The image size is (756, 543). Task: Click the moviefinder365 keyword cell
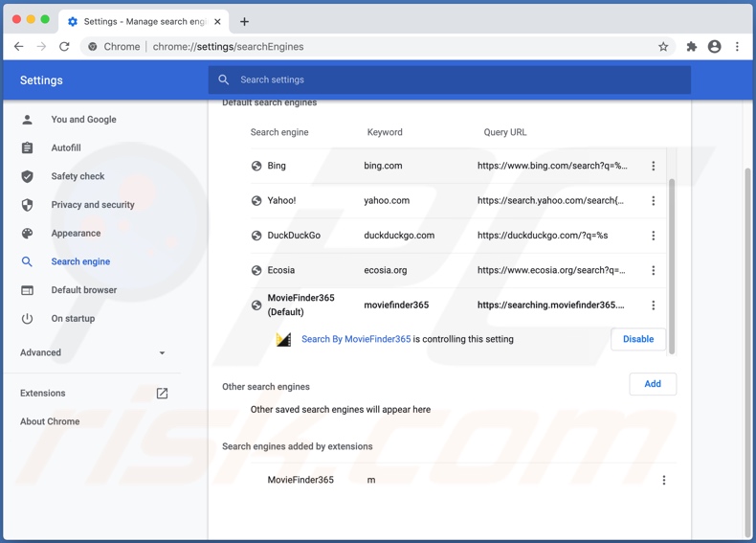[396, 305]
